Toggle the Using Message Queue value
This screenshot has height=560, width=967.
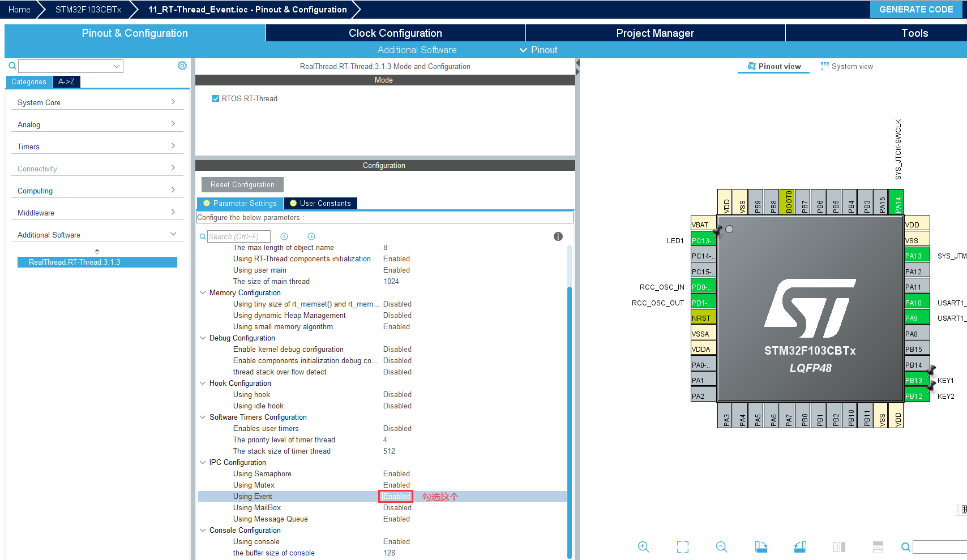pyautogui.click(x=396, y=519)
